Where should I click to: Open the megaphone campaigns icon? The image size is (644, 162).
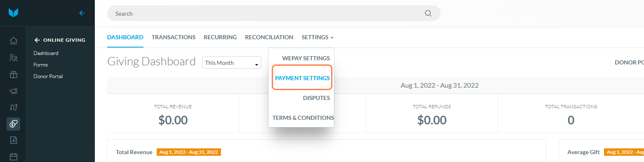coord(14,91)
